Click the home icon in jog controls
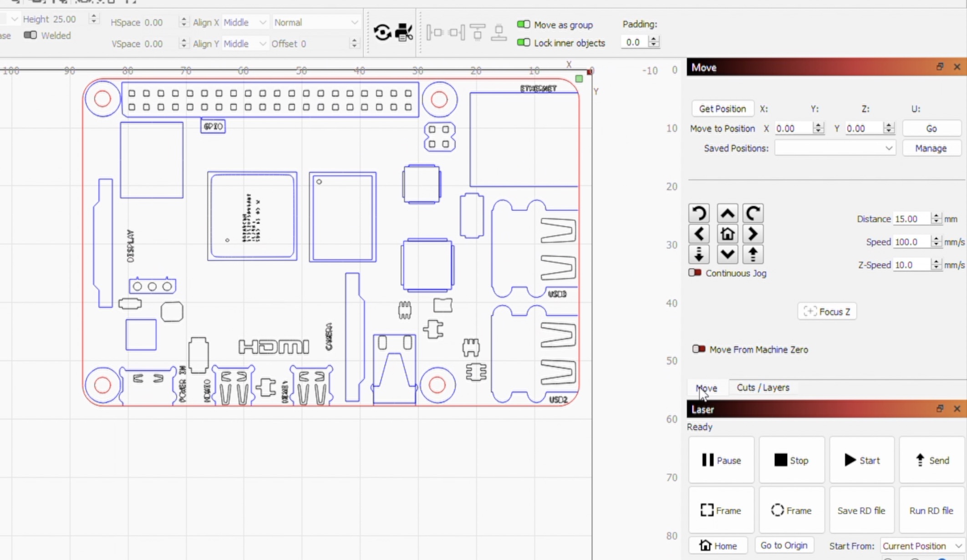Viewport: 967px width, 560px height. pyautogui.click(x=727, y=234)
